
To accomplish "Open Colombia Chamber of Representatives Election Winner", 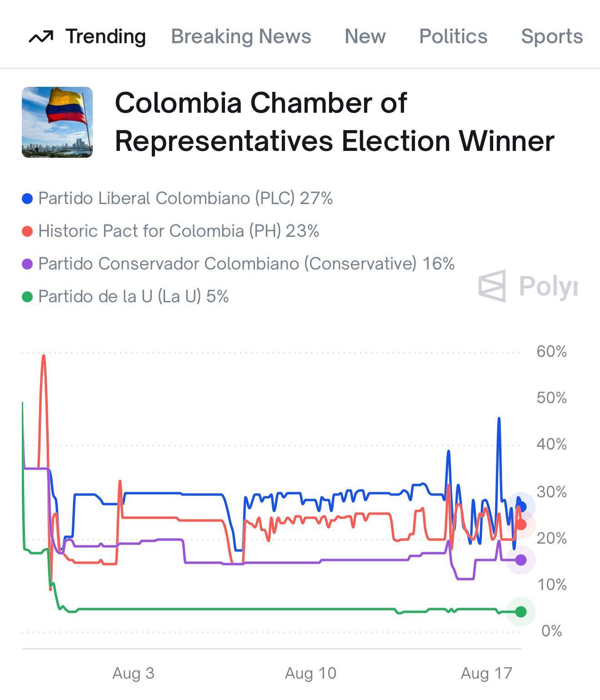I will point(334,122).
